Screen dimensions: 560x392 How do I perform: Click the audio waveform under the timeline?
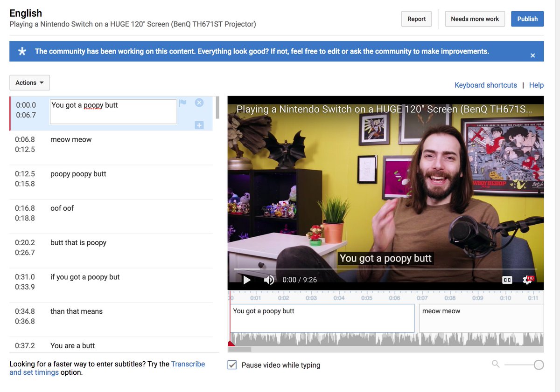(387, 339)
